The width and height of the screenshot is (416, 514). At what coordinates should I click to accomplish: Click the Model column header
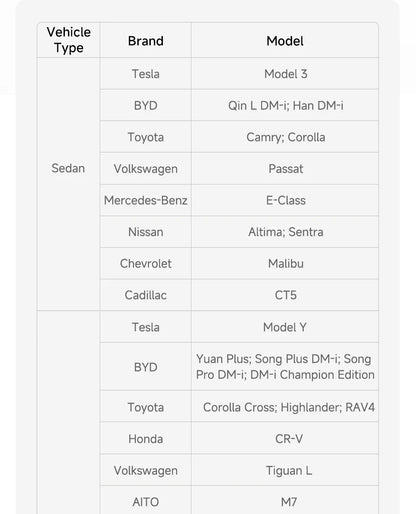coord(285,41)
